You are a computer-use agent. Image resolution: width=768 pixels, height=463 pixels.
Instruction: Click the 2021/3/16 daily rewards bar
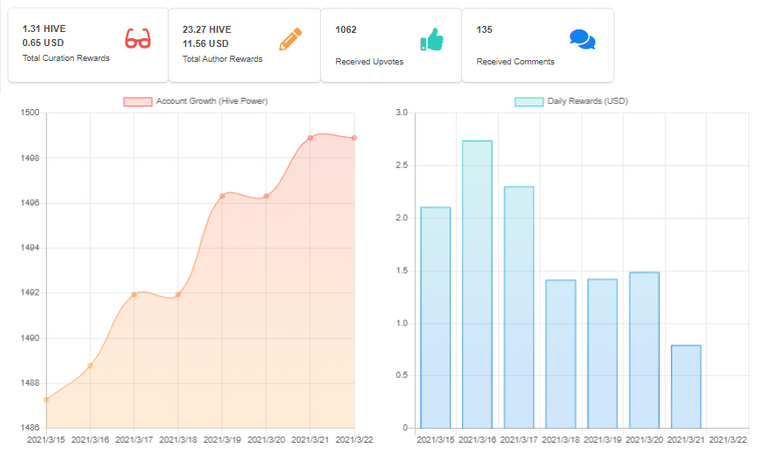coord(477,284)
